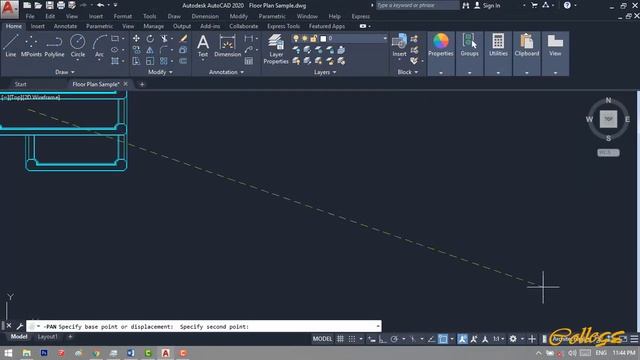Screen dimensions: 640x360
Task: Select the Polyline tool
Action: point(54,46)
